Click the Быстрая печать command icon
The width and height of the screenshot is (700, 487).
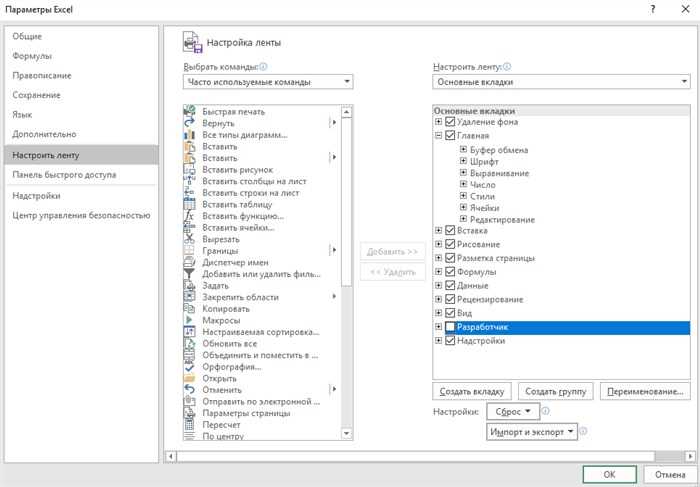tap(189, 111)
